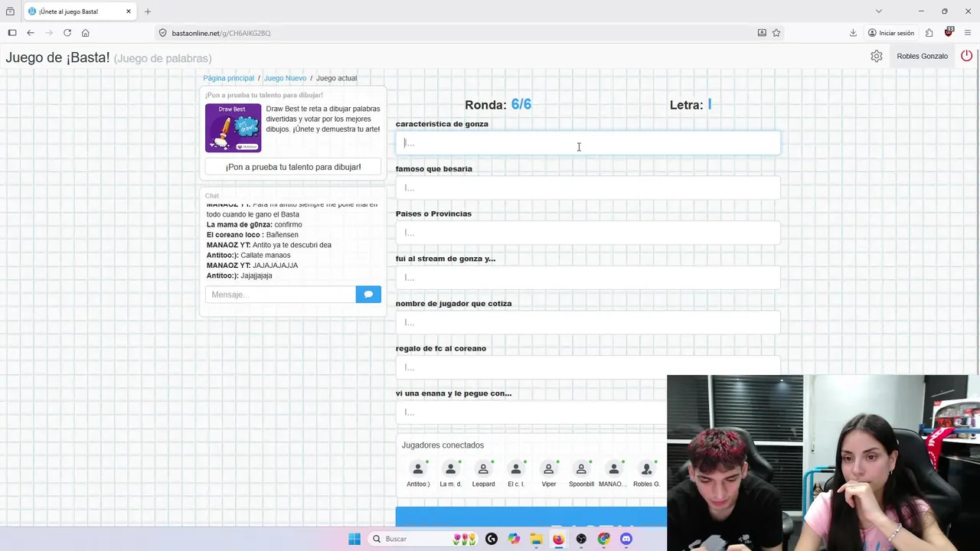This screenshot has height=551, width=980.
Task: Click Firefox icon in the taskbar
Action: point(558,539)
